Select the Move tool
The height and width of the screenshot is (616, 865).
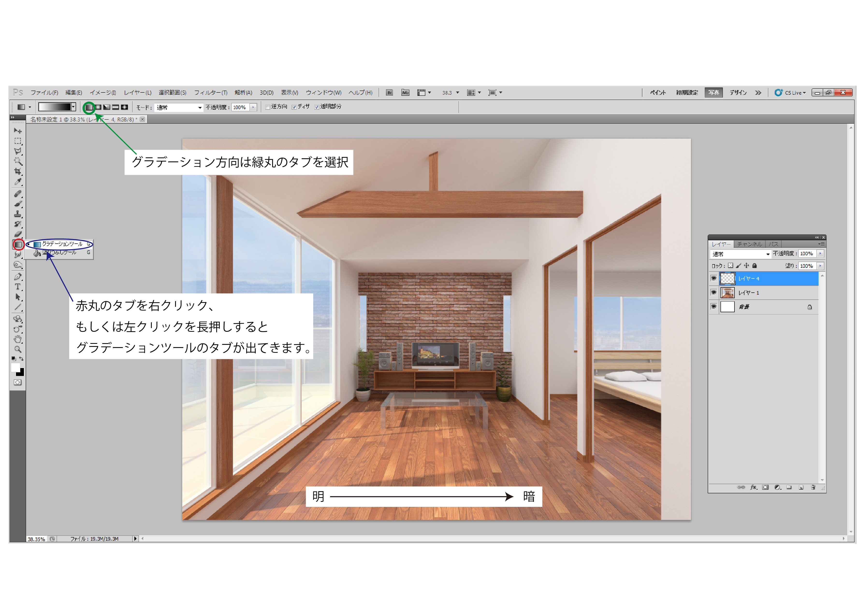click(x=17, y=131)
